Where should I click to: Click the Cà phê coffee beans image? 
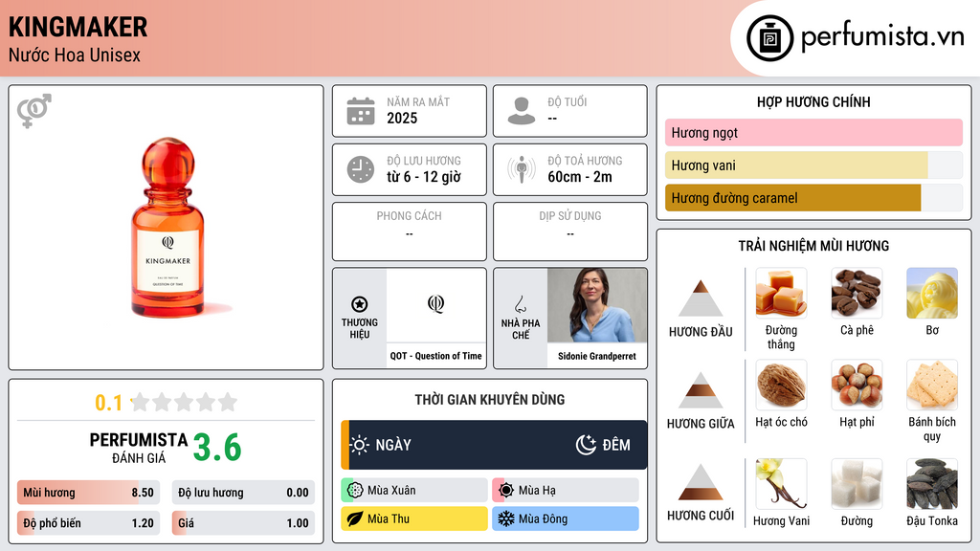[857, 293]
